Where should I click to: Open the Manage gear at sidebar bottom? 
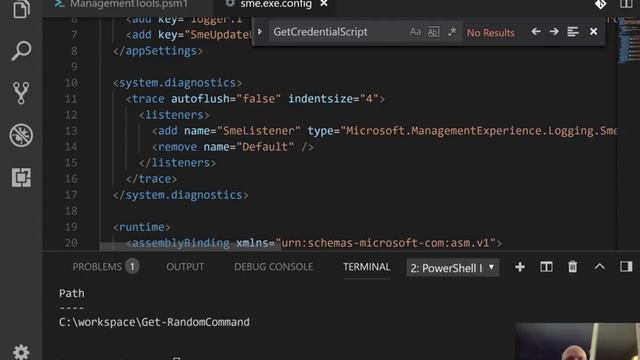point(21,352)
